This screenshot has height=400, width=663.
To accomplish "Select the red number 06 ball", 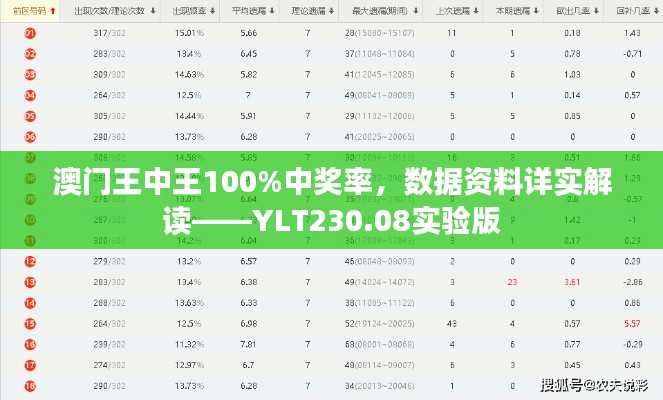I will pos(30,137).
